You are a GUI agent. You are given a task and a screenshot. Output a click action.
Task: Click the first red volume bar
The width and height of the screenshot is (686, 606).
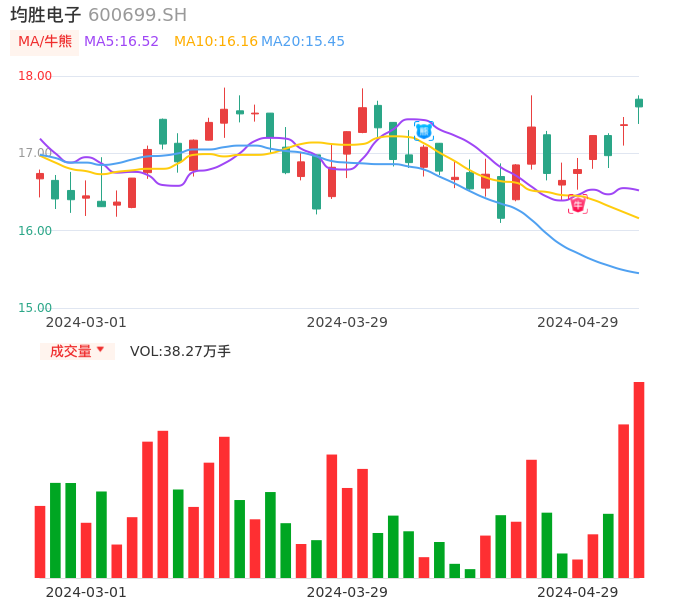40,541
